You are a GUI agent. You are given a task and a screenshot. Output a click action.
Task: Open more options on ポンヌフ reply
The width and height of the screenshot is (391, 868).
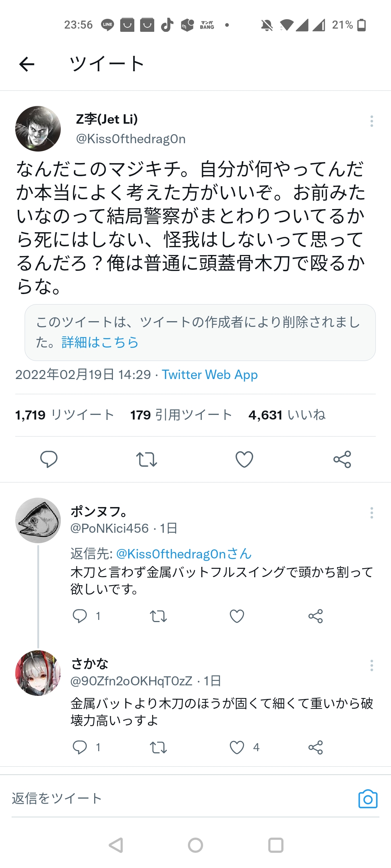pyautogui.click(x=371, y=513)
